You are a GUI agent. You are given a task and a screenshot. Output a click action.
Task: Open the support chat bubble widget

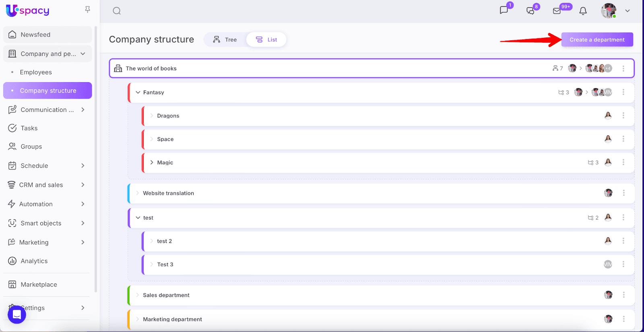pyautogui.click(x=17, y=314)
